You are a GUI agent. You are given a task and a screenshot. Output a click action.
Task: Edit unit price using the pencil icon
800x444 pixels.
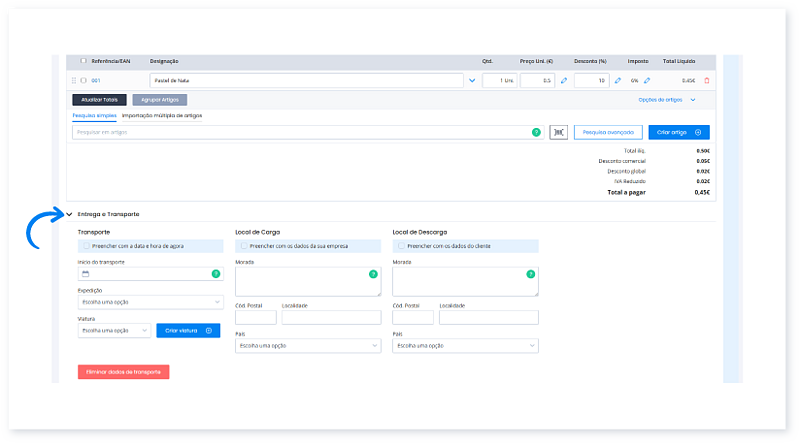563,80
